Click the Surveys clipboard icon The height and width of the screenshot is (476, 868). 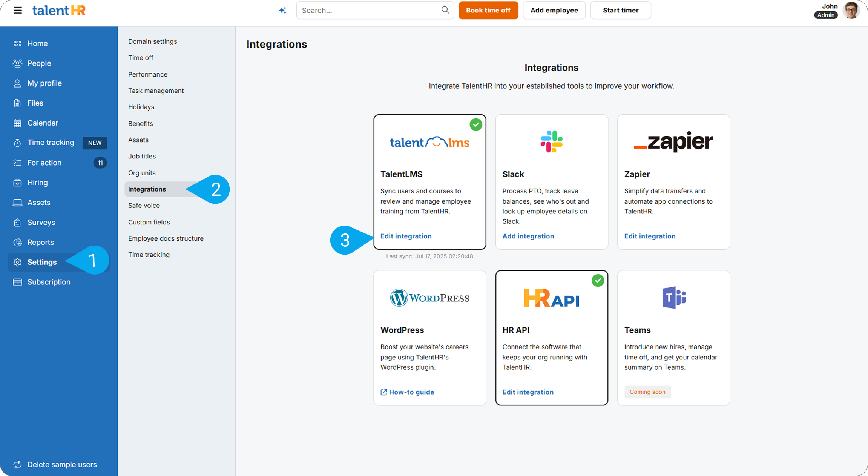click(17, 223)
